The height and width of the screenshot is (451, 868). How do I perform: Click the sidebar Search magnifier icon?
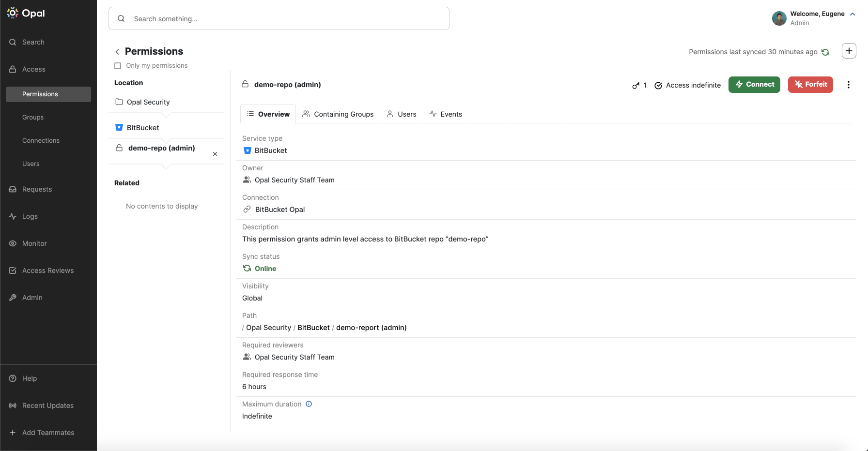coord(13,42)
